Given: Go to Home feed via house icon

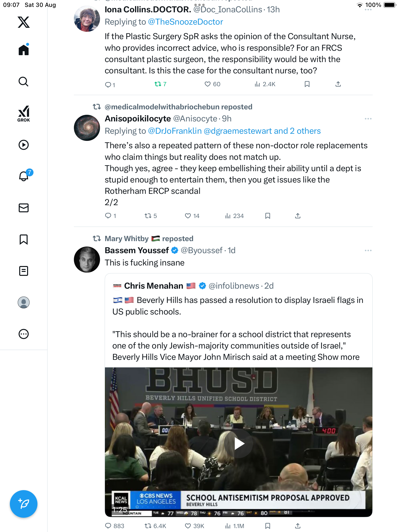Looking at the screenshot, I should pyautogui.click(x=24, y=50).
